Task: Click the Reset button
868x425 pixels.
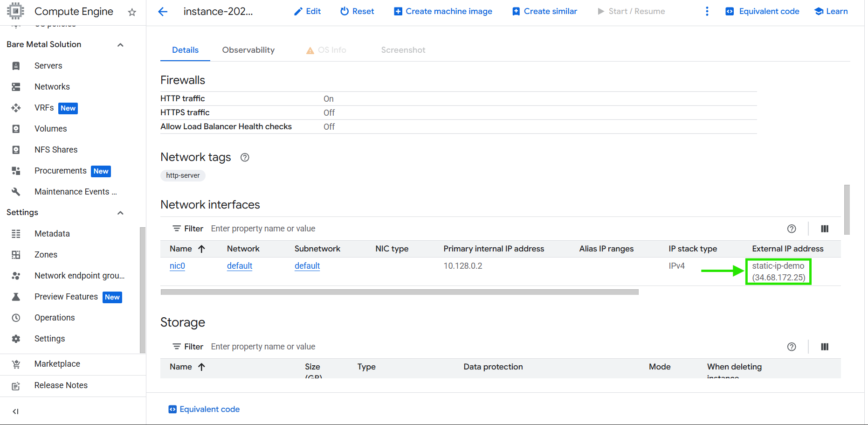Action: (x=357, y=12)
